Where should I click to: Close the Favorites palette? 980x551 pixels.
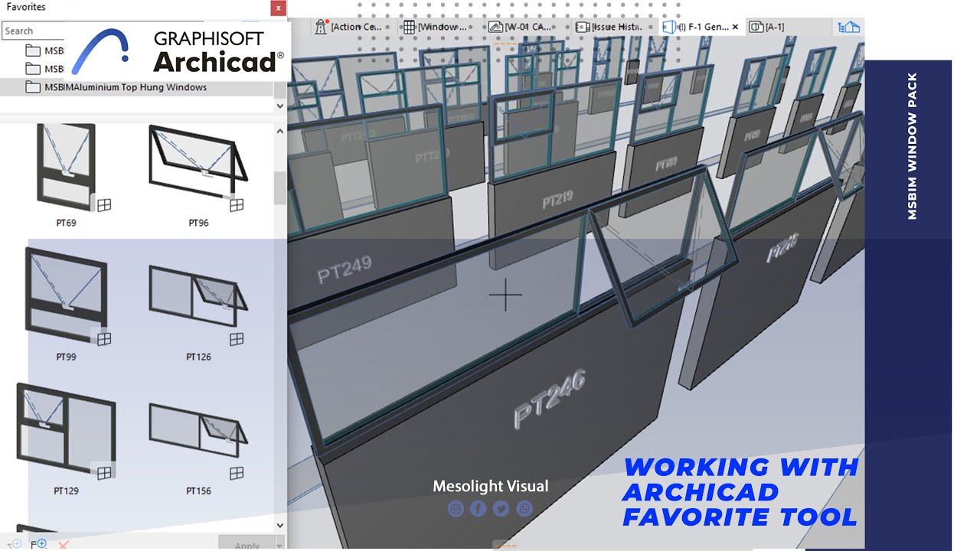[279, 8]
